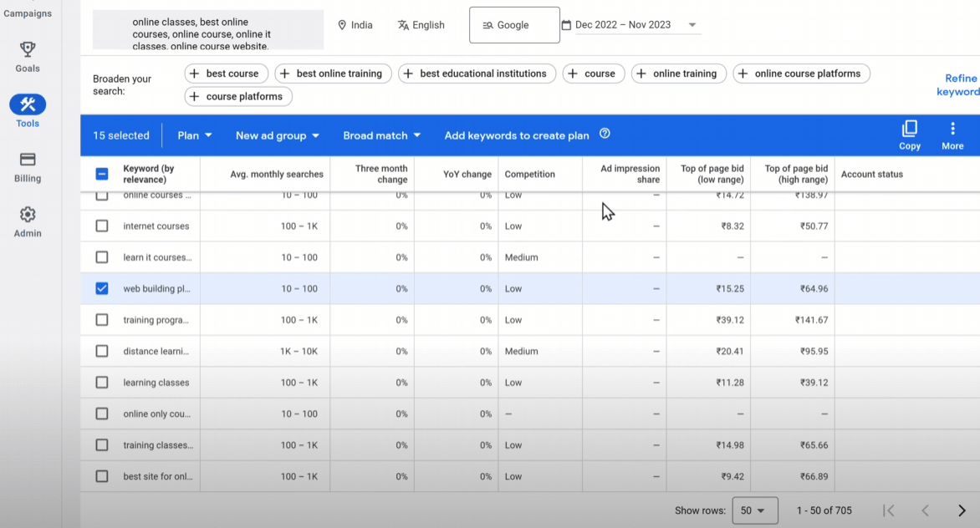Open the Billing section
The height and width of the screenshot is (528, 980).
pos(28,165)
